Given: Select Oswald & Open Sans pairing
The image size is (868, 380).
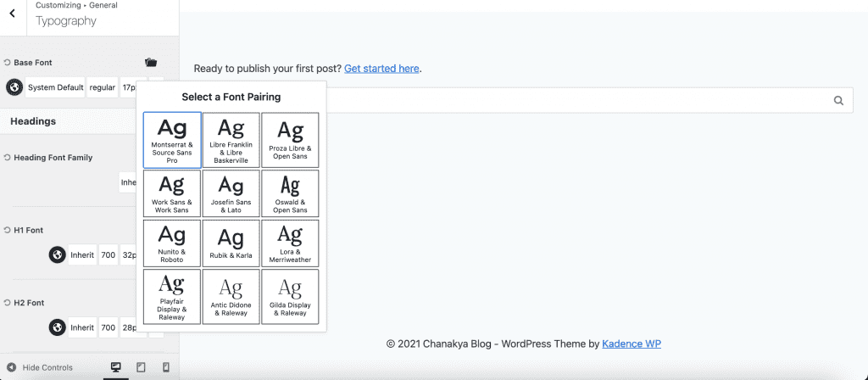Looking at the screenshot, I should pos(290,193).
